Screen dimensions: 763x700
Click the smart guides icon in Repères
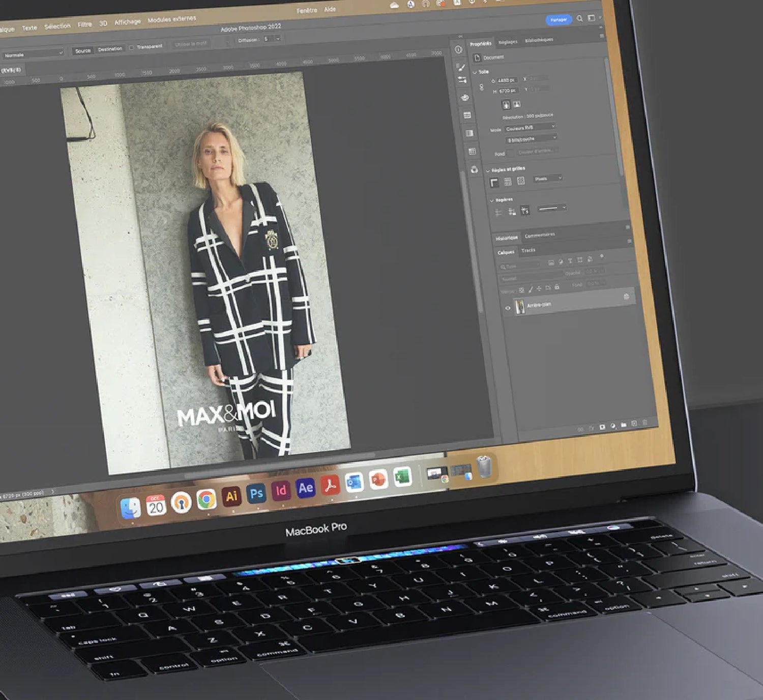click(x=525, y=210)
